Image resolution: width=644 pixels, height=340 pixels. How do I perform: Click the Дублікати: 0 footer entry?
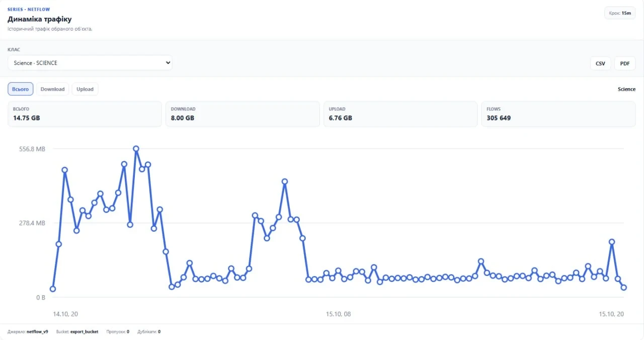(x=149, y=332)
